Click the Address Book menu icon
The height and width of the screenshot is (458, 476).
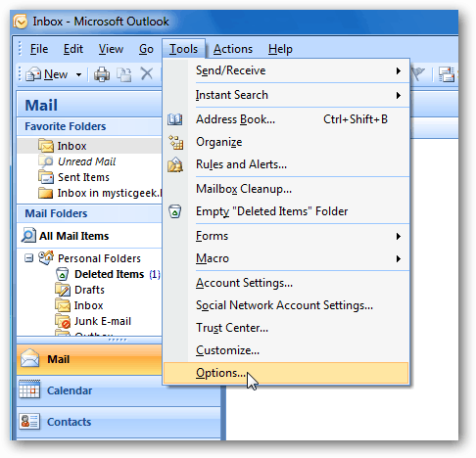click(x=175, y=119)
